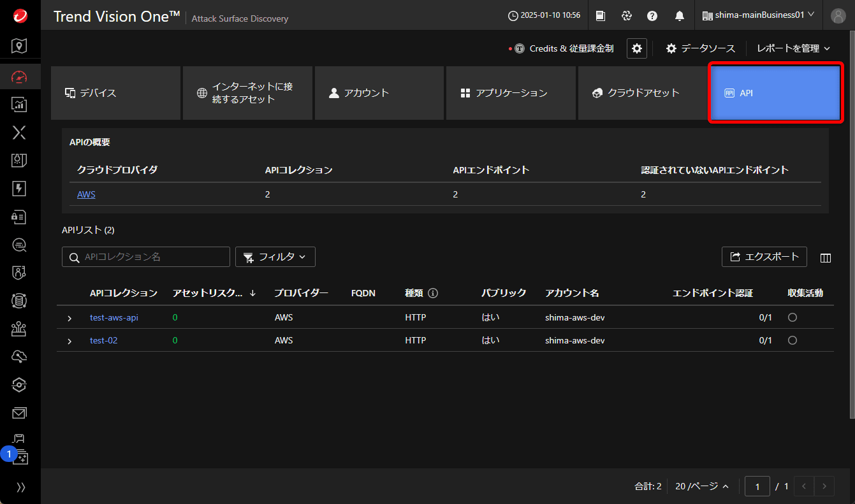Switch to the アプリケーション tab
The width and height of the screenshot is (855, 504).
[x=511, y=93]
